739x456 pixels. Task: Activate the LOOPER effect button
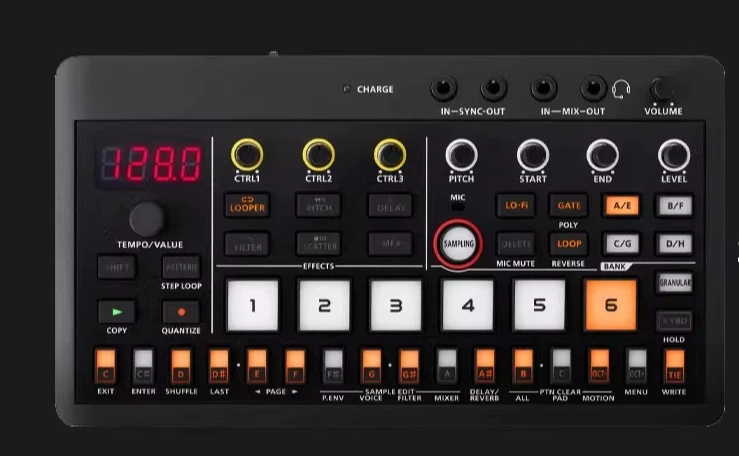247,205
